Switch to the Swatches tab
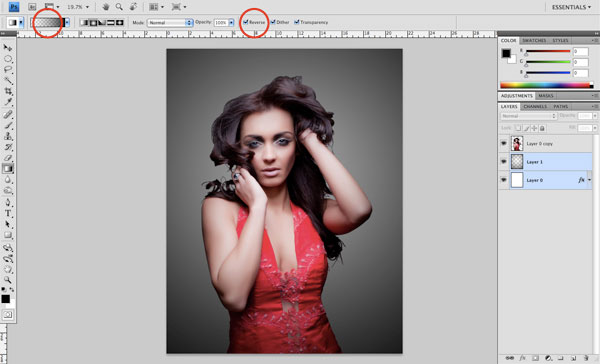600x364 pixels. click(x=534, y=40)
